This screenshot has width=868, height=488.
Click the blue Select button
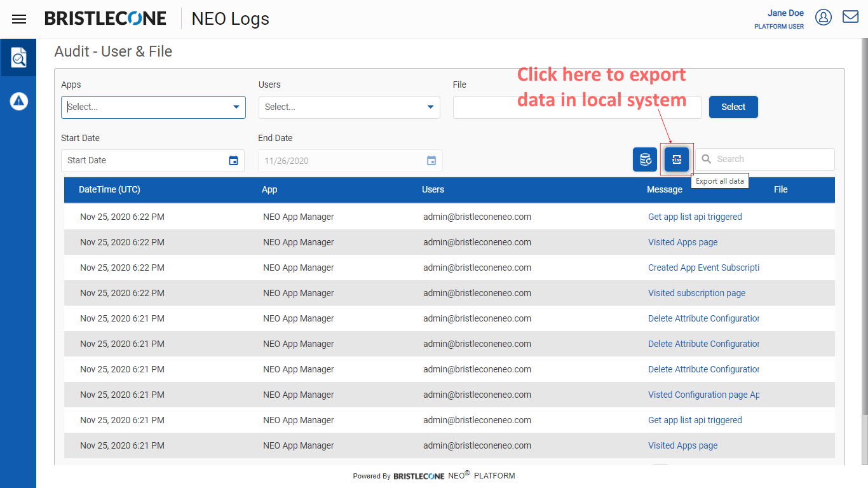[733, 107]
